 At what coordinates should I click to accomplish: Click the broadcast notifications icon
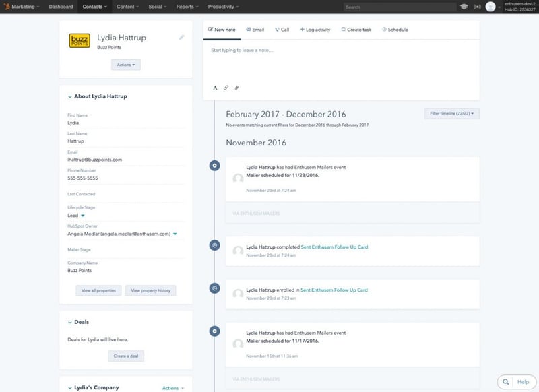(477, 7)
